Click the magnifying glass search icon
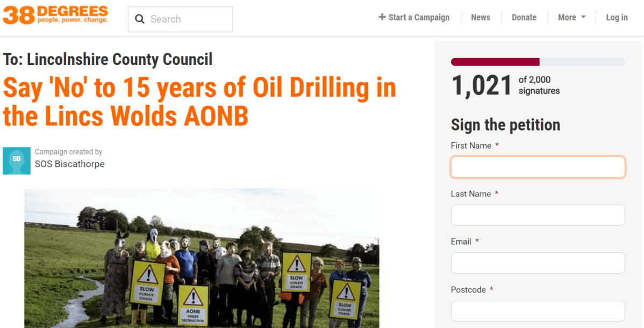644x328 pixels. 140,19
